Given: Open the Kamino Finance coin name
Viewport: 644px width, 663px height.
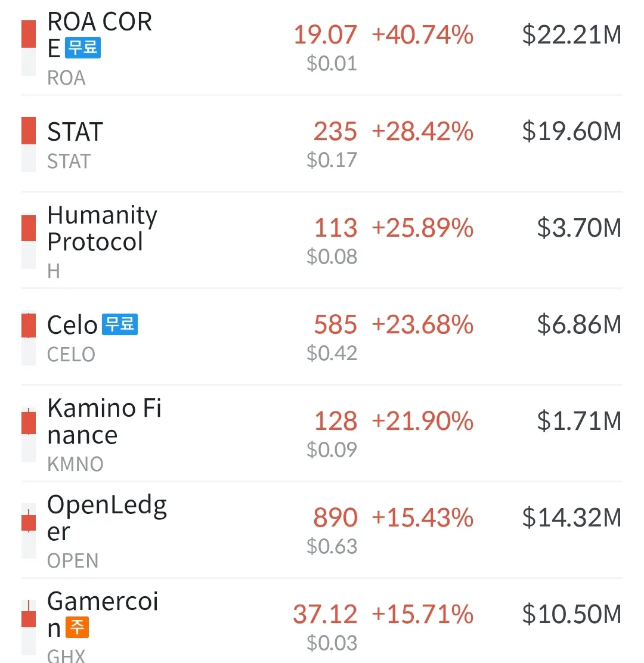Looking at the screenshot, I should [104, 422].
